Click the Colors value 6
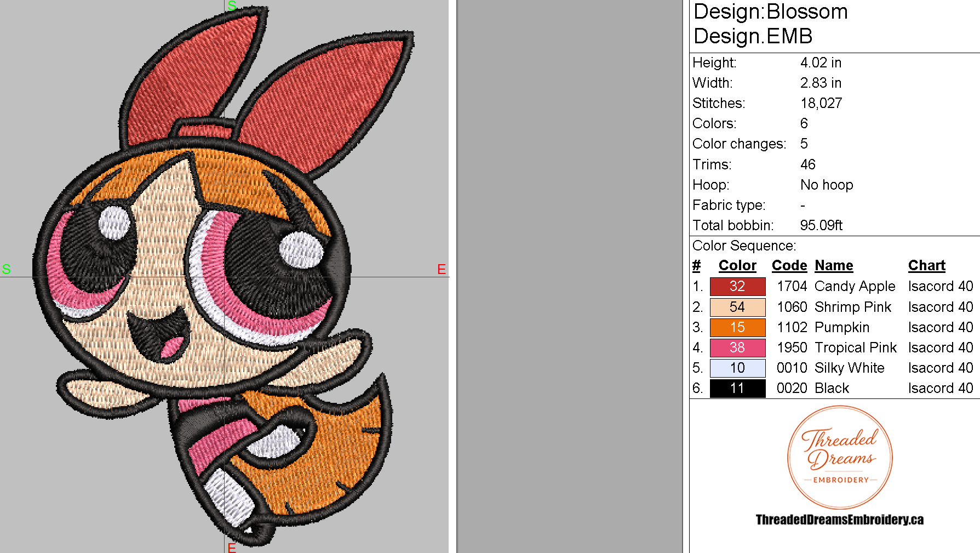Image resolution: width=980 pixels, height=553 pixels. tap(804, 123)
